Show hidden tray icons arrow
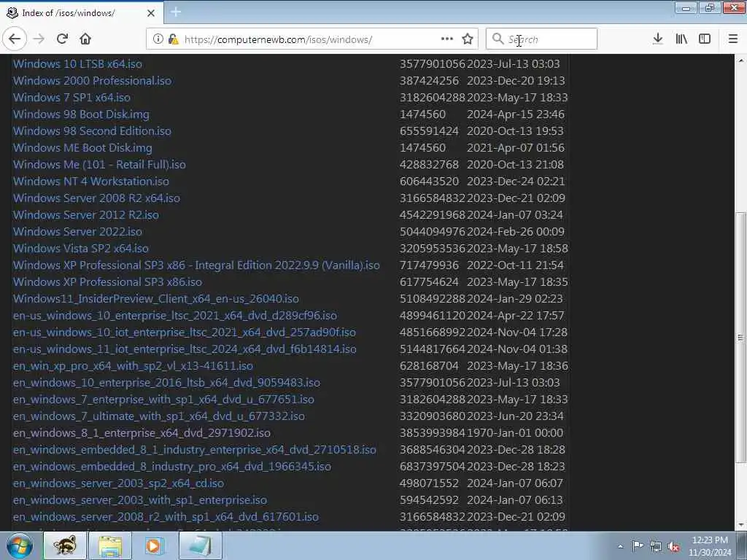 620,546
